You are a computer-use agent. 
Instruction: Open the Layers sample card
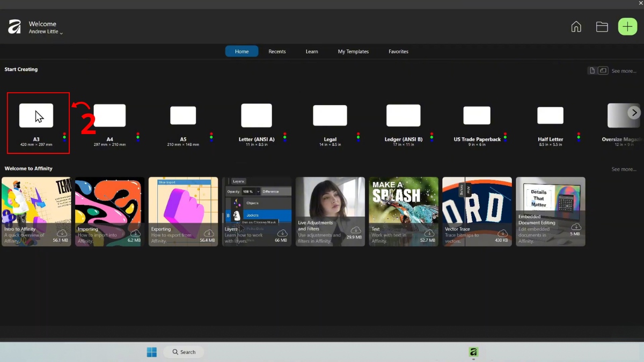[x=257, y=211]
